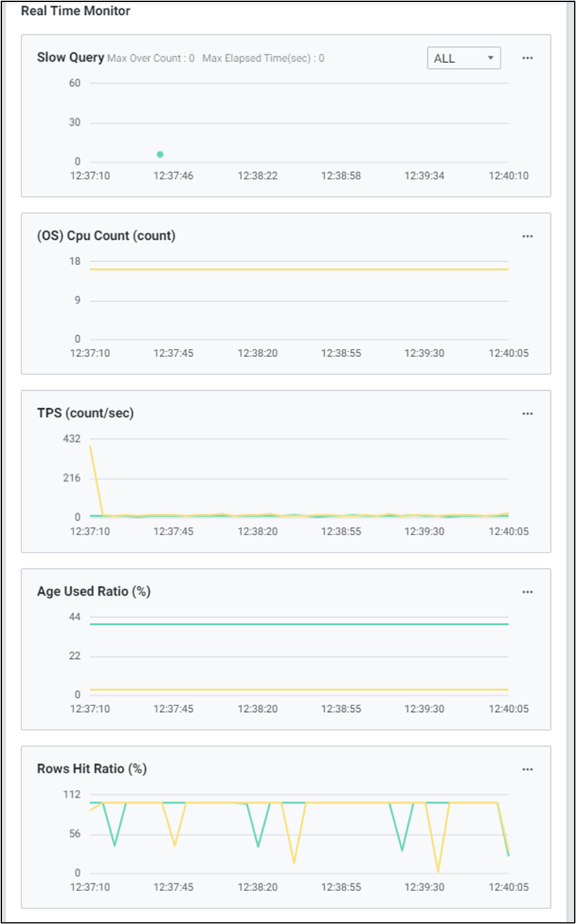
Task: Click the Slow Query panel title
Action: pyautogui.click(x=70, y=57)
